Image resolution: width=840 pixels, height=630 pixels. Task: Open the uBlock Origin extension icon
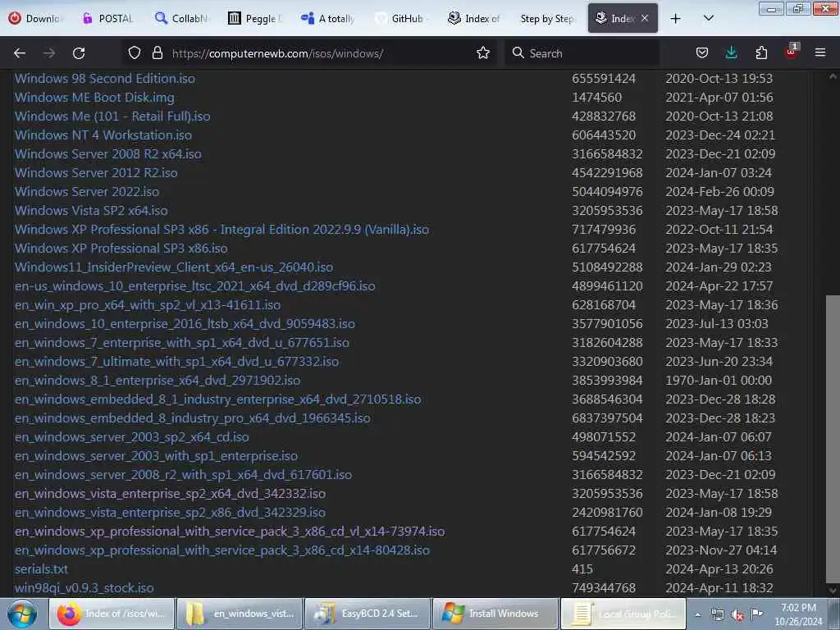pos(792,52)
